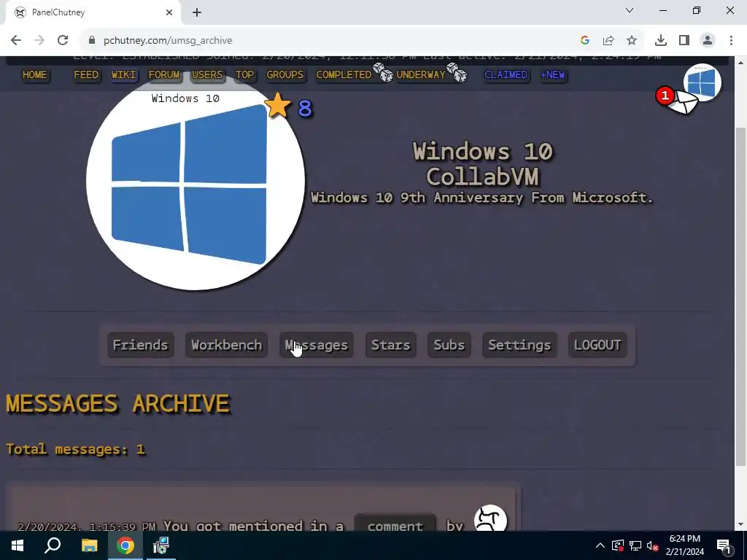The width and height of the screenshot is (747, 560).
Task: Click the Total messages: 1 text
Action: [75, 449]
